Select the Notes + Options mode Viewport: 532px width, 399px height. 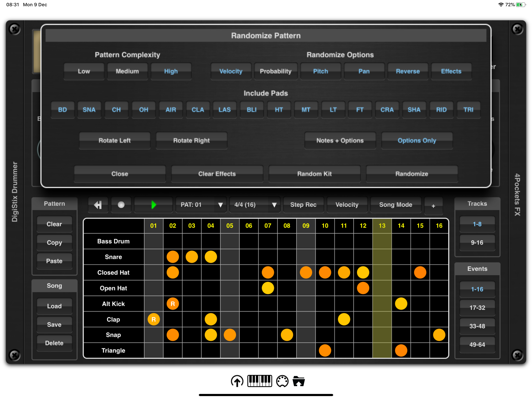point(340,140)
